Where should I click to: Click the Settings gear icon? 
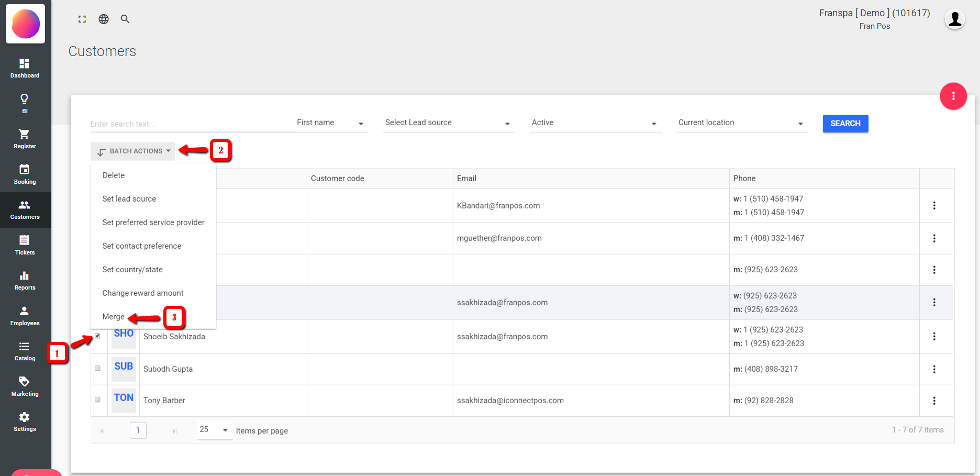[x=25, y=417]
